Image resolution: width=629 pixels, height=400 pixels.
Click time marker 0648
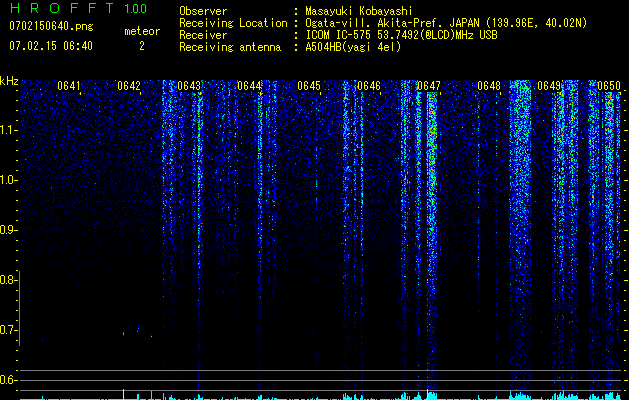(x=489, y=86)
